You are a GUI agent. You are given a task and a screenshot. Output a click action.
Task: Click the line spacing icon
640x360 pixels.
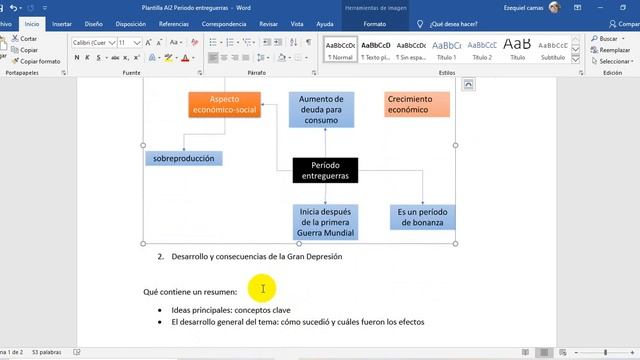coord(261,58)
